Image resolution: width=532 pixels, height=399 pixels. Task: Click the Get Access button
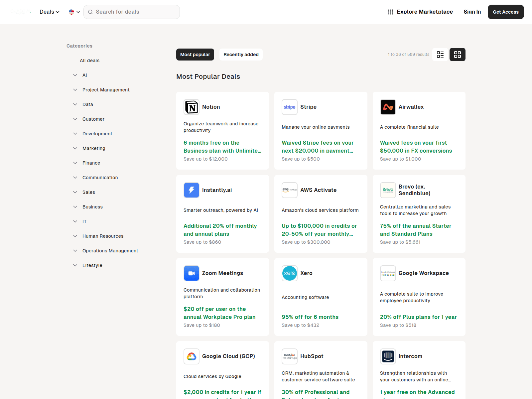506,12
